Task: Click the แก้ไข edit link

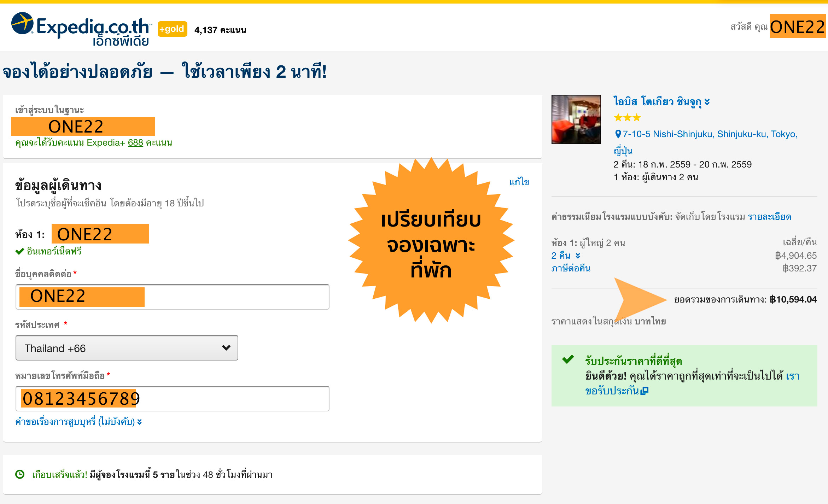Action: 519,182
